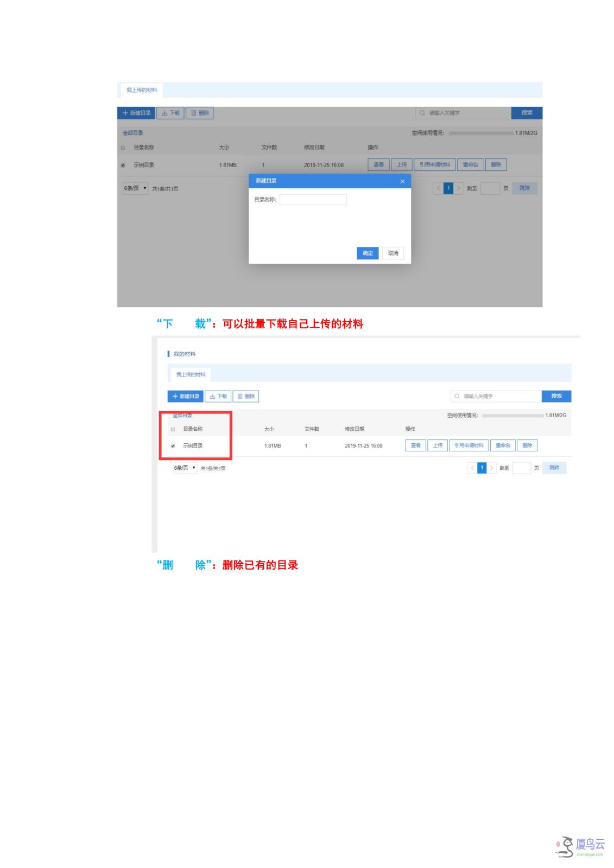Click 搜索 button in 我的材料 panel
This screenshot has width=614, height=868.
[x=556, y=397]
